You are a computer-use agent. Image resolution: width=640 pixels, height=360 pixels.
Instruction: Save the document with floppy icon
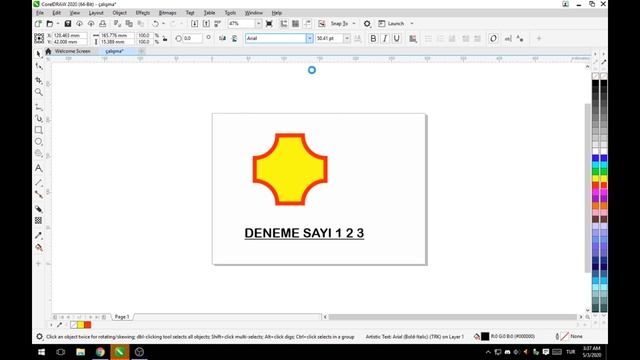pos(68,24)
